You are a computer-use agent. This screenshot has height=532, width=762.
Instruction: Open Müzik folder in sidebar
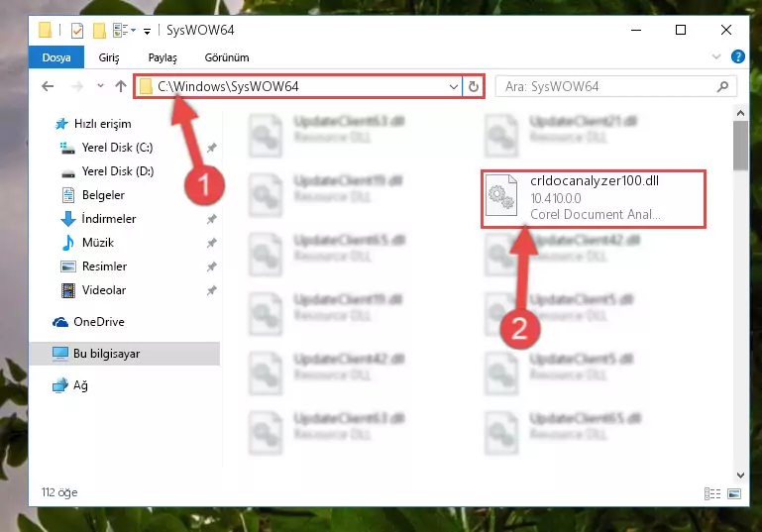(x=87, y=243)
